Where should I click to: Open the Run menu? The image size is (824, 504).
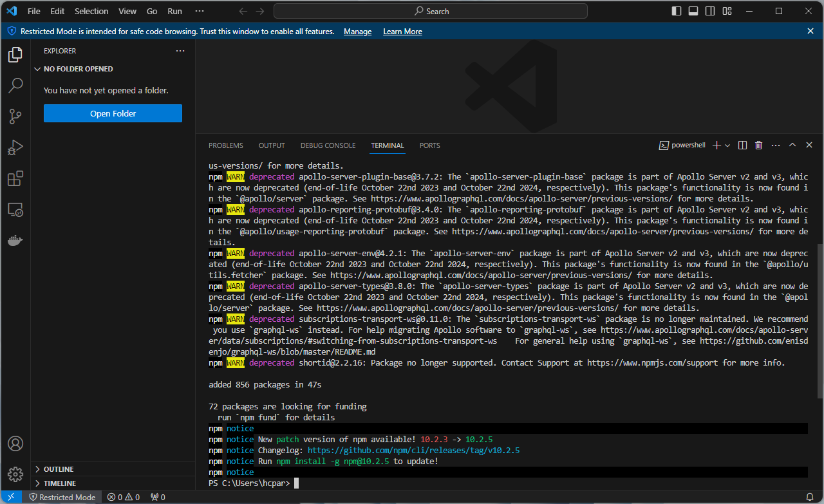pyautogui.click(x=174, y=11)
